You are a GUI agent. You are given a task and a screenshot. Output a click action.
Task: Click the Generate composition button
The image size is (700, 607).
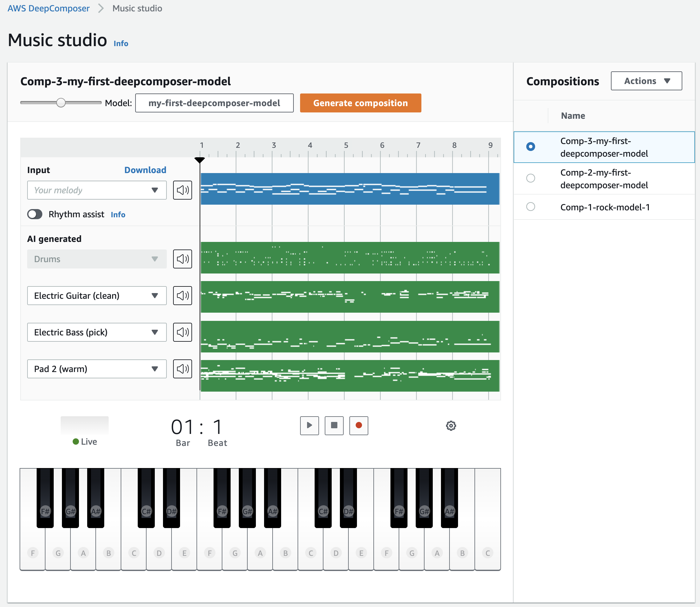360,103
